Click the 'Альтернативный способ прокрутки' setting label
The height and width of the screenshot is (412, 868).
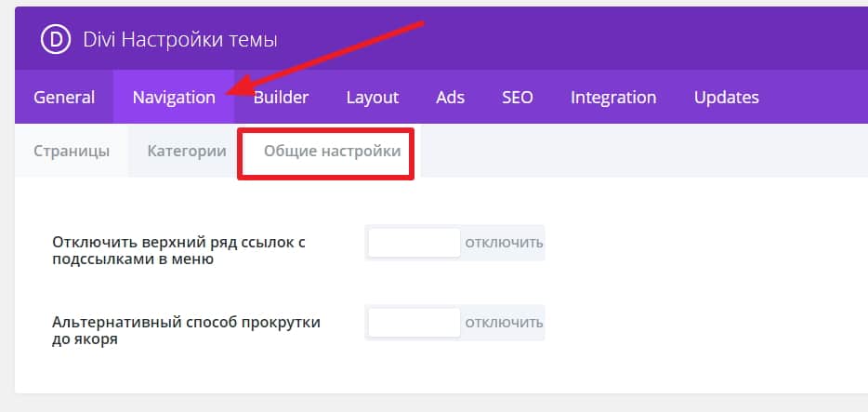(x=186, y=330)
